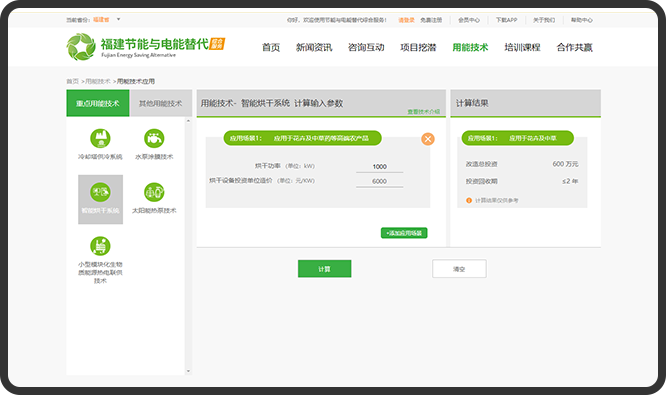Open 帮助中心 in the top bar
Screen dimensions: 666x395
pyautogui.click(x=581, y=20)
